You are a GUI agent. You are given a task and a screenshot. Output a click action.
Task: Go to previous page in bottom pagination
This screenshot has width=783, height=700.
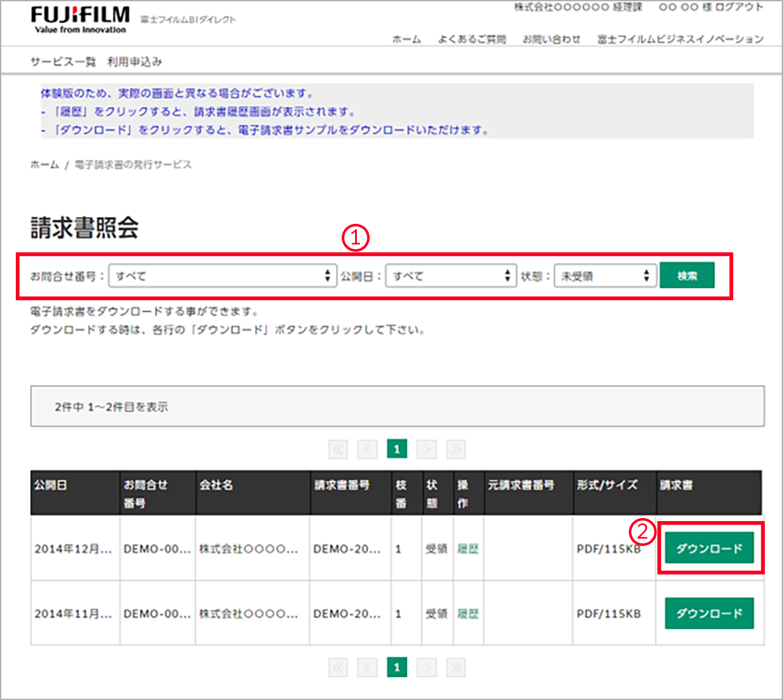click(x=367, y=667)
